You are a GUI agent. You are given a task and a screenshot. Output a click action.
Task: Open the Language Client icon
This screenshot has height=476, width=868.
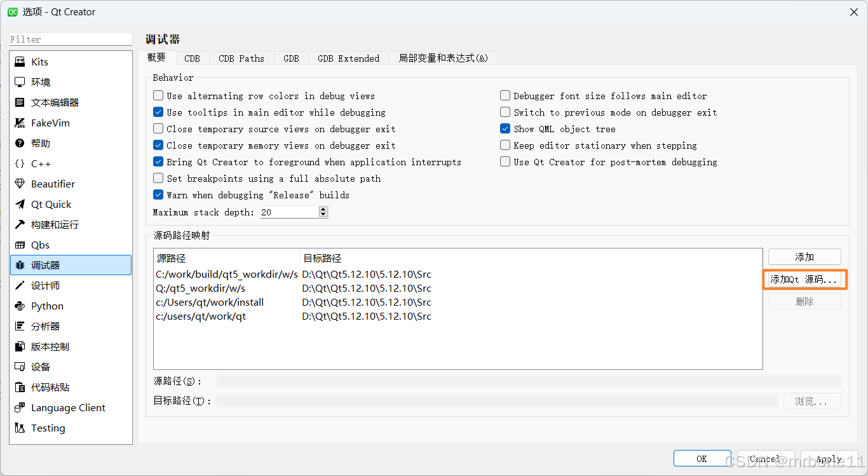20,407
